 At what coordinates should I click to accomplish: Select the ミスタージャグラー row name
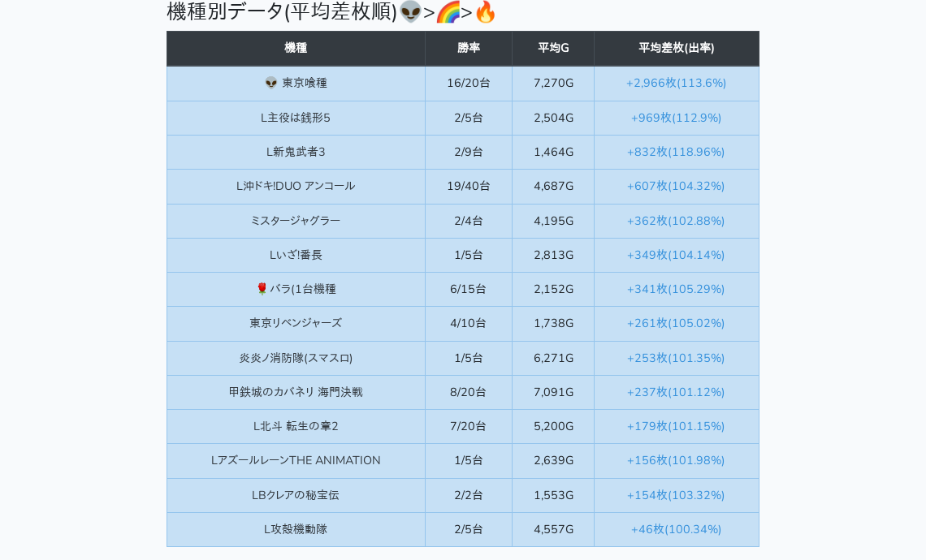296,221
